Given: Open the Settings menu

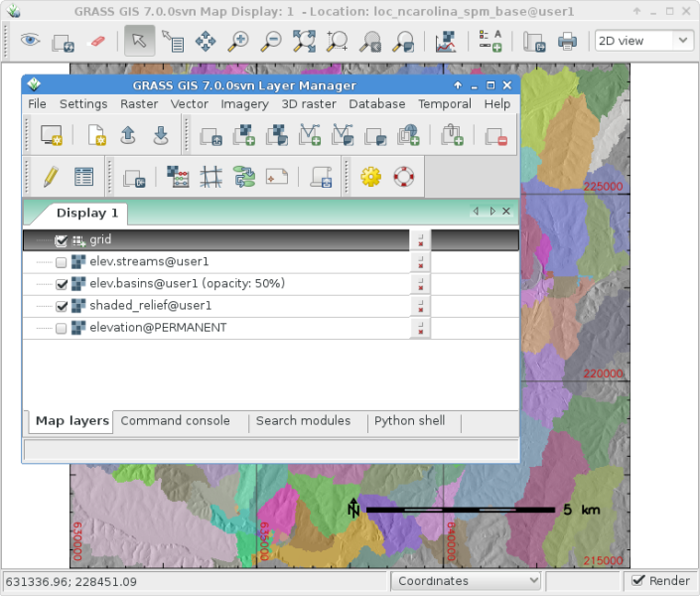Looking at the screenshot, I should point(83,103).
